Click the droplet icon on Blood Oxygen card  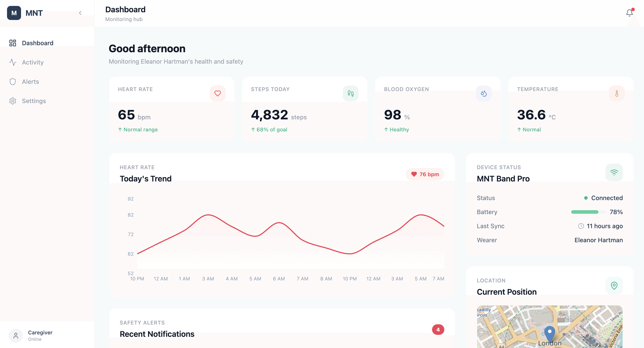click(x=484, y=93)
